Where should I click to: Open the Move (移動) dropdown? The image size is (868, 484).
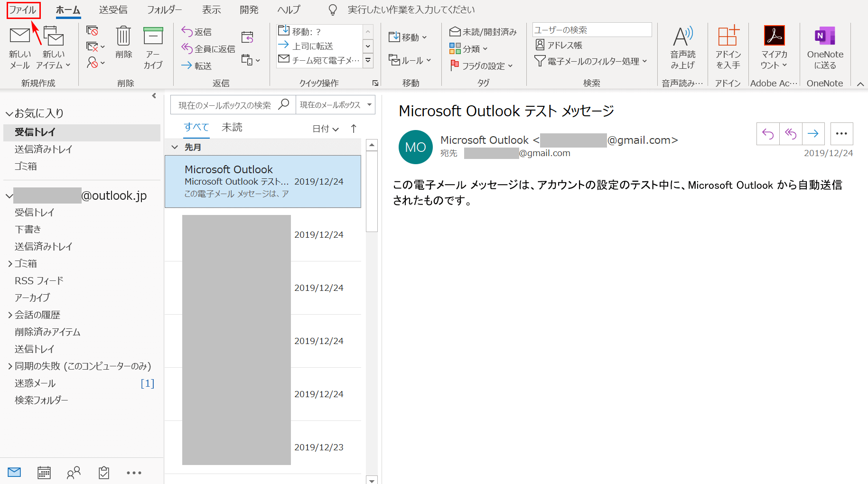pos(408,37)
